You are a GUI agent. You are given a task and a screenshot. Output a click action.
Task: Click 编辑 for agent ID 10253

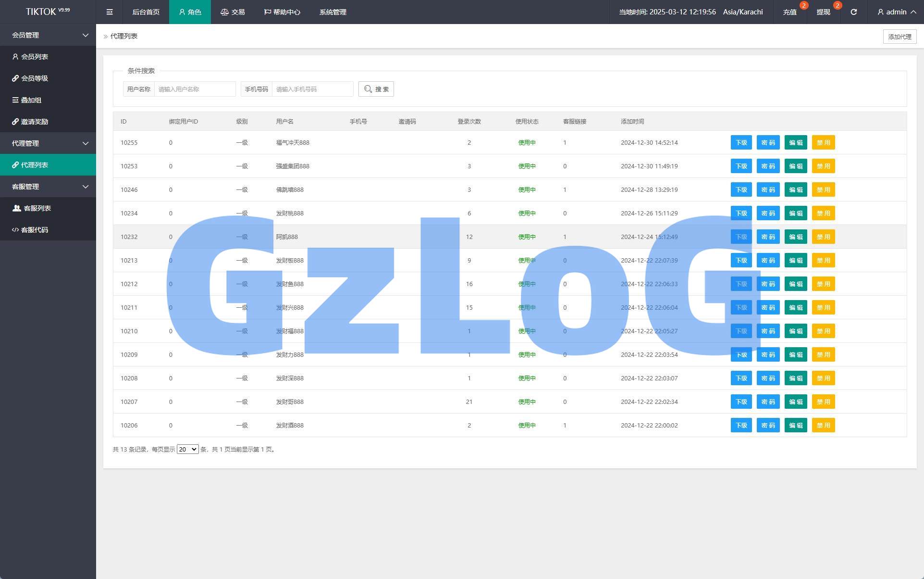click(795, 166)
